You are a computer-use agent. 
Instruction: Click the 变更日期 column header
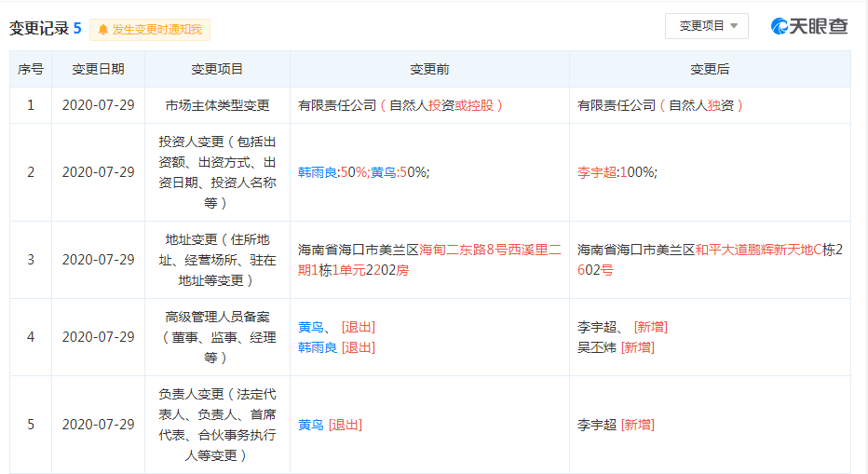[98, 69]
